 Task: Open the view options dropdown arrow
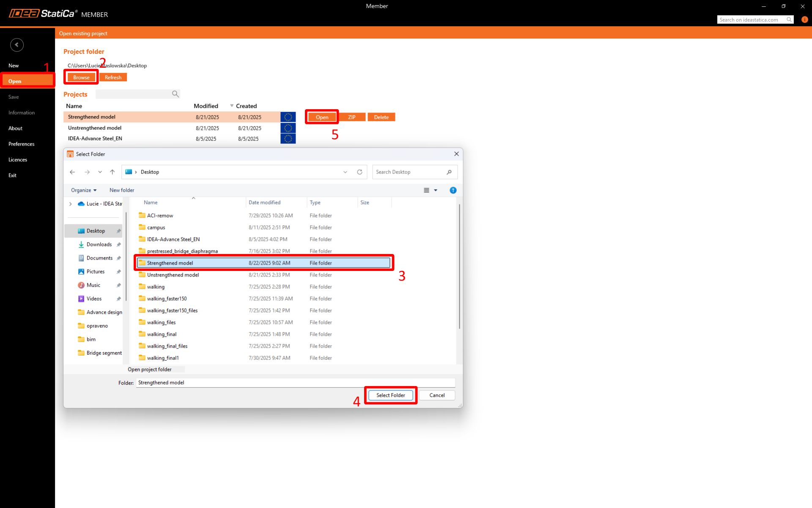click(436, 190)
